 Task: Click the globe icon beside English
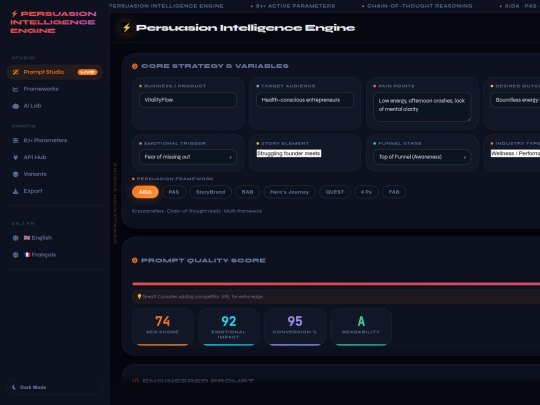pyautogui.click(x=15, y=238)
